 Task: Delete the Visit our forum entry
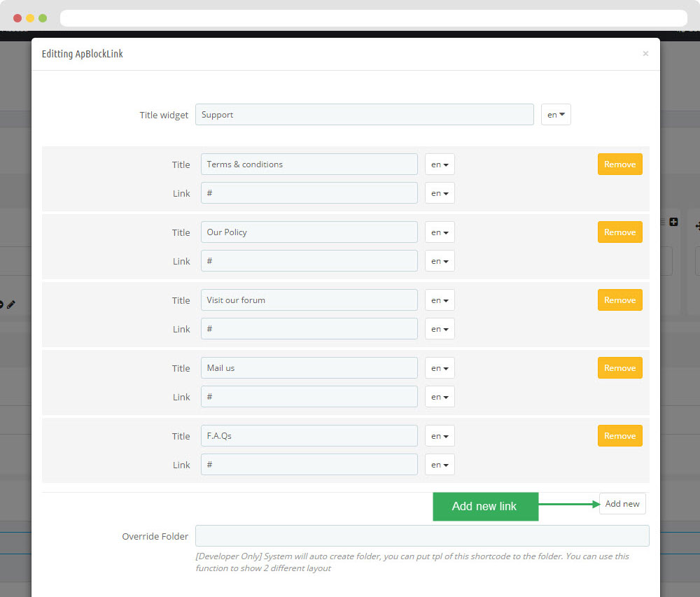(x=619, y=300)
